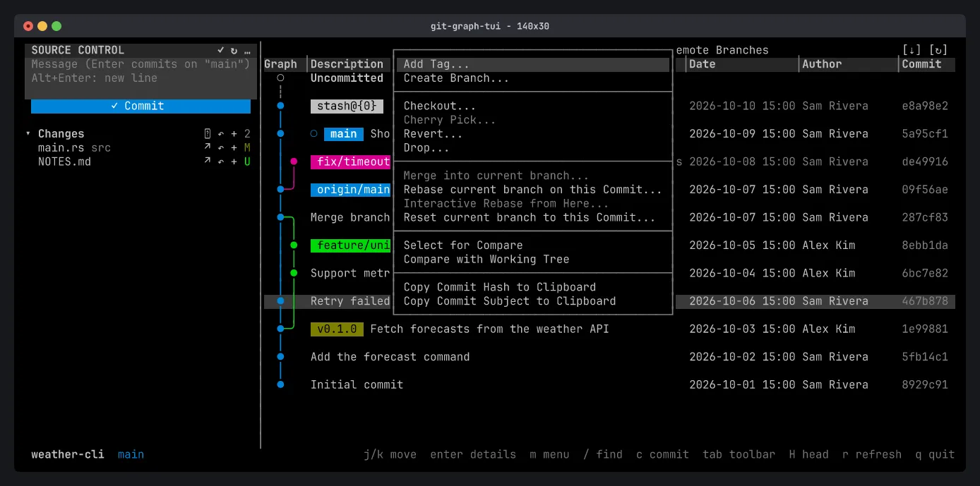Click the v0.1.0 tag label

(337, 329)
